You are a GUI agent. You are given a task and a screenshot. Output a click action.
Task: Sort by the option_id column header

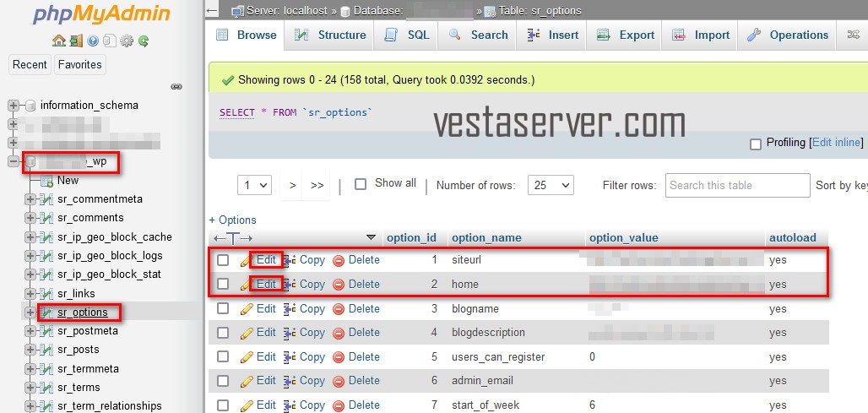411,238
